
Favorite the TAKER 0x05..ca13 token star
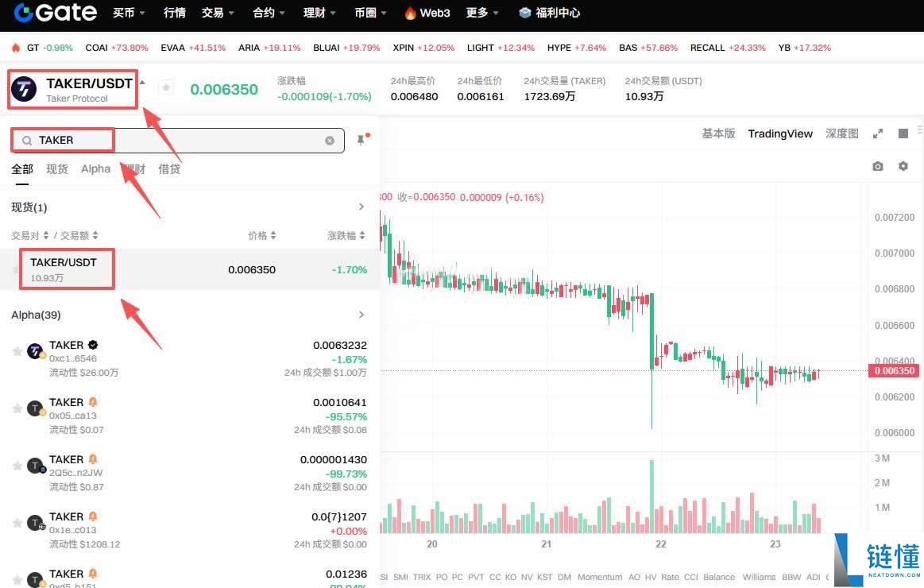click(x=17, y=409)
